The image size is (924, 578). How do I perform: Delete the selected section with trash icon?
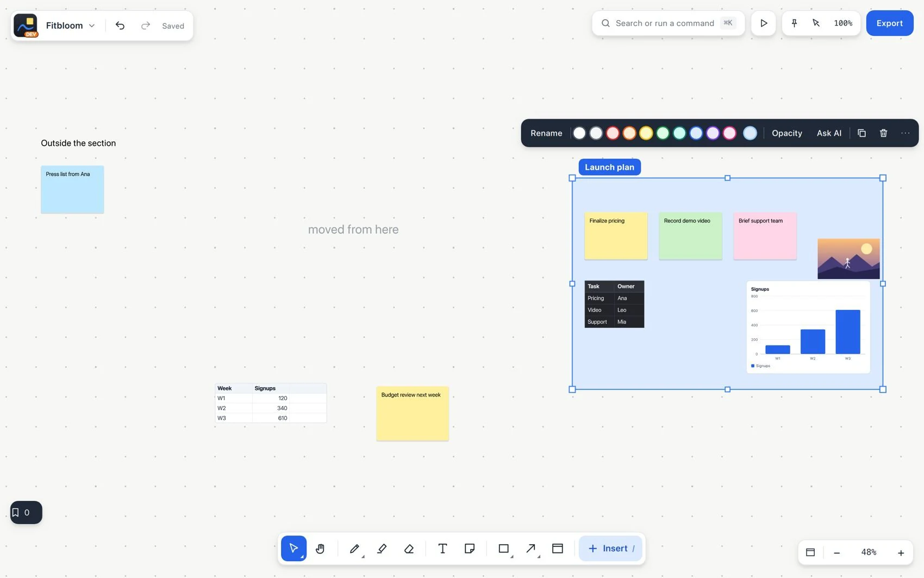(x=884, y=133)
